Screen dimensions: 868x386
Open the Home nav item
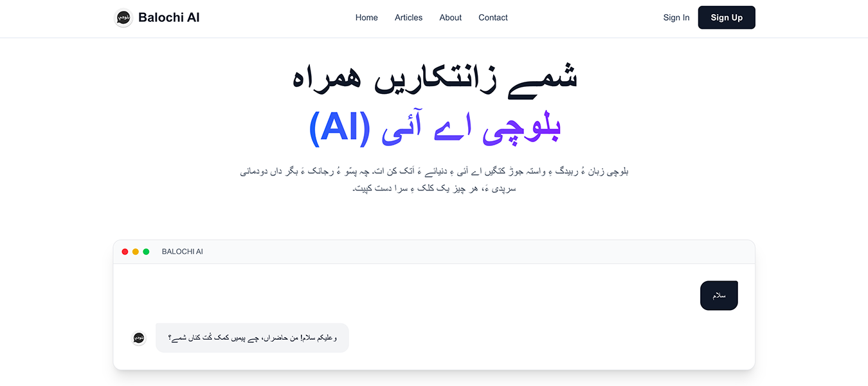[x=366, y=17]
